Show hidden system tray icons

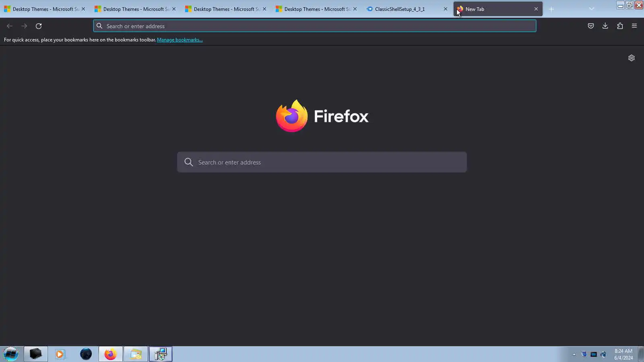[574, 354]
